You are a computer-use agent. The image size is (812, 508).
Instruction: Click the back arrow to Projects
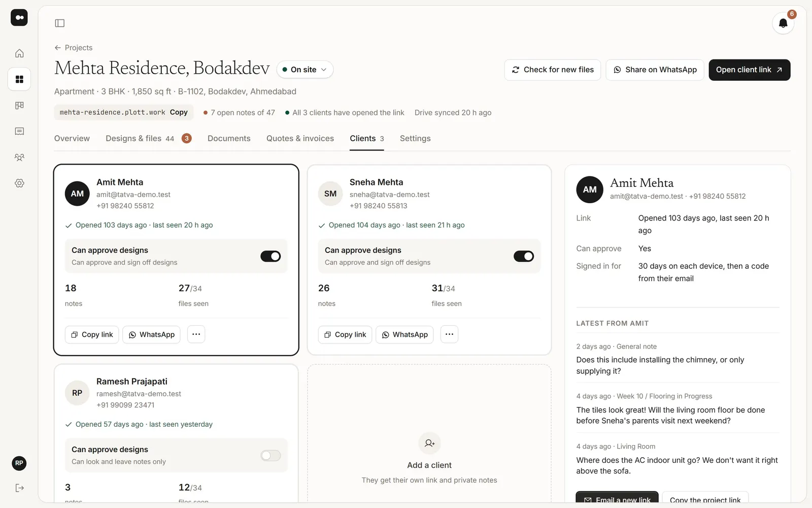(58, 48)
